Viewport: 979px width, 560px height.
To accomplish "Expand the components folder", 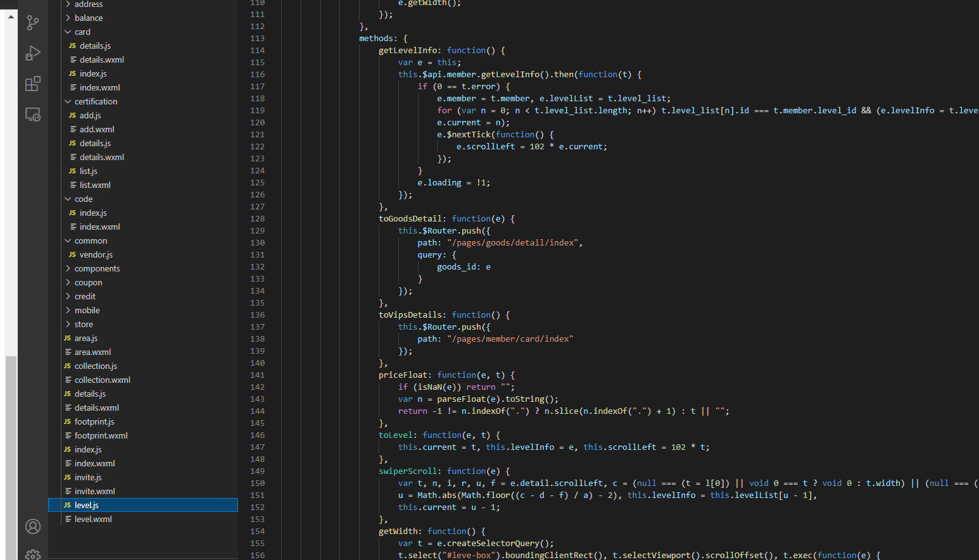I will pos(143,268).
